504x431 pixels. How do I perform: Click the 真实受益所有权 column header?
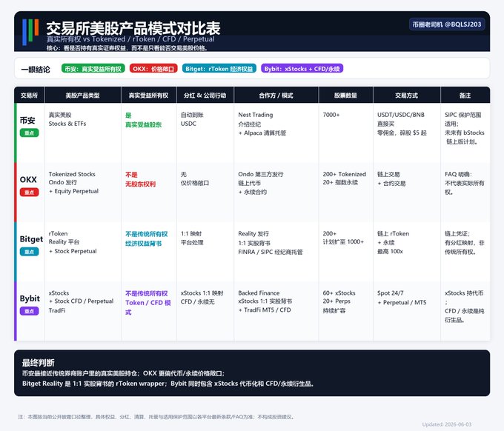click(x=148, y=96)
